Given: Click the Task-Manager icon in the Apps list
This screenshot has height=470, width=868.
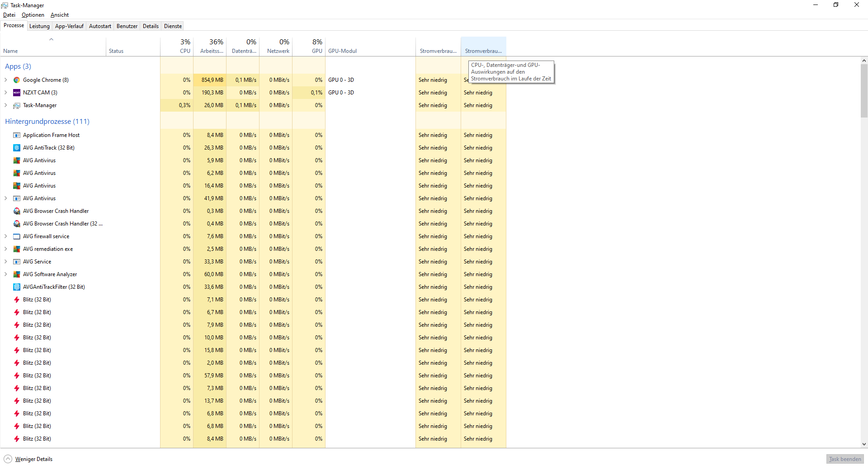Looking at the screenshot, I should click(17, 105).
